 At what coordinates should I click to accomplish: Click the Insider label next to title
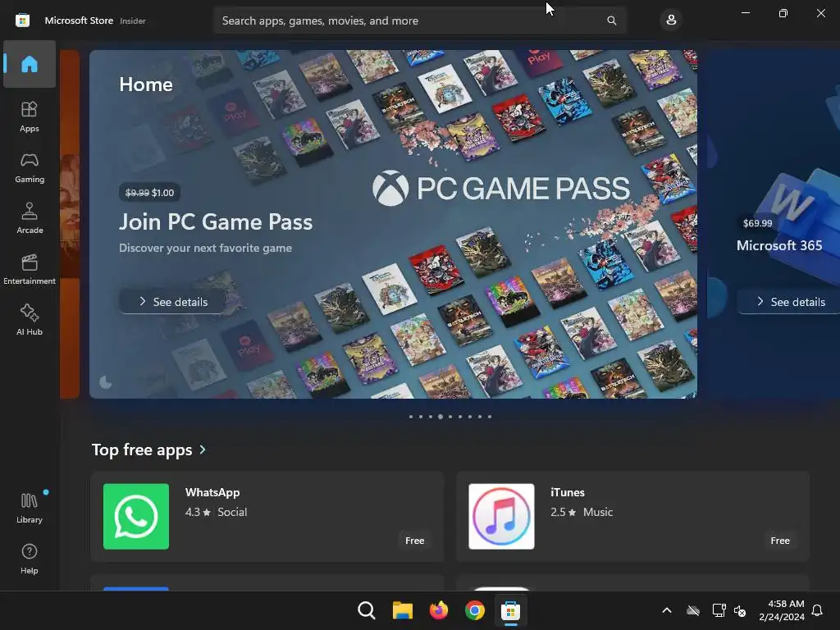(133, 21)
